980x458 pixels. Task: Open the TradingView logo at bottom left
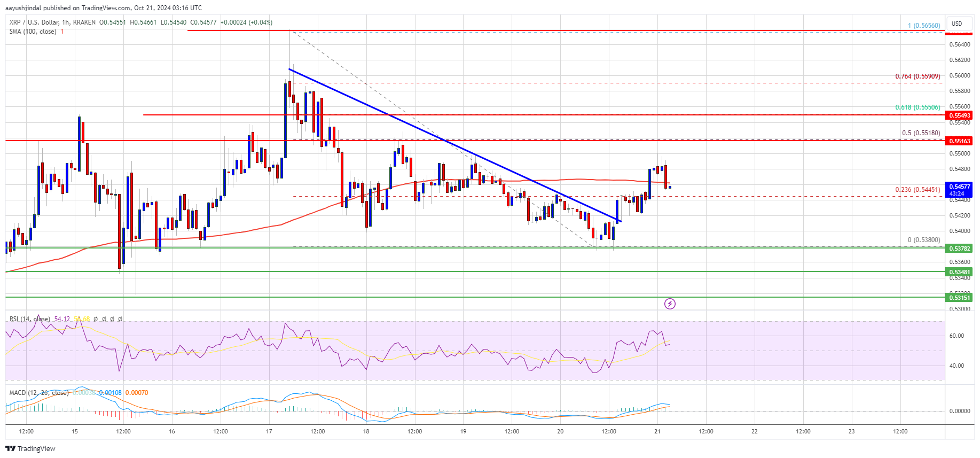30,448
